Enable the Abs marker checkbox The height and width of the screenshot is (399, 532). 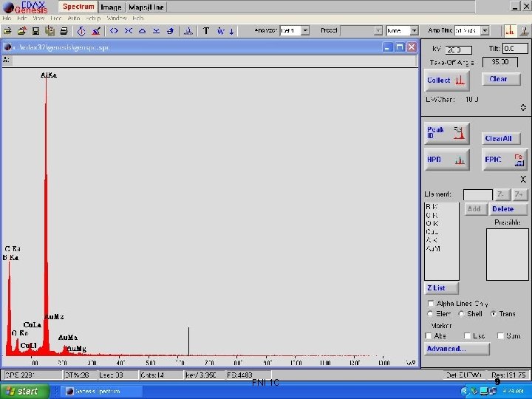(x=429, y=336)
